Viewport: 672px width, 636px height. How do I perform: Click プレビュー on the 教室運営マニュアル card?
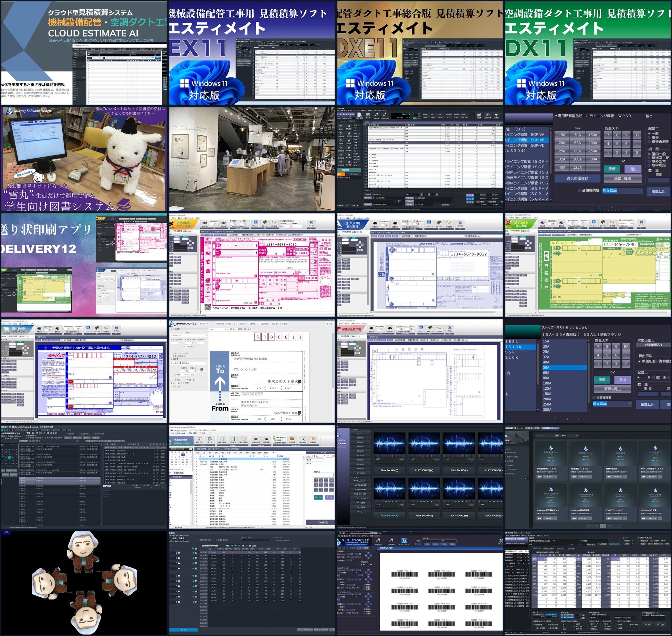tap(582, 477)
